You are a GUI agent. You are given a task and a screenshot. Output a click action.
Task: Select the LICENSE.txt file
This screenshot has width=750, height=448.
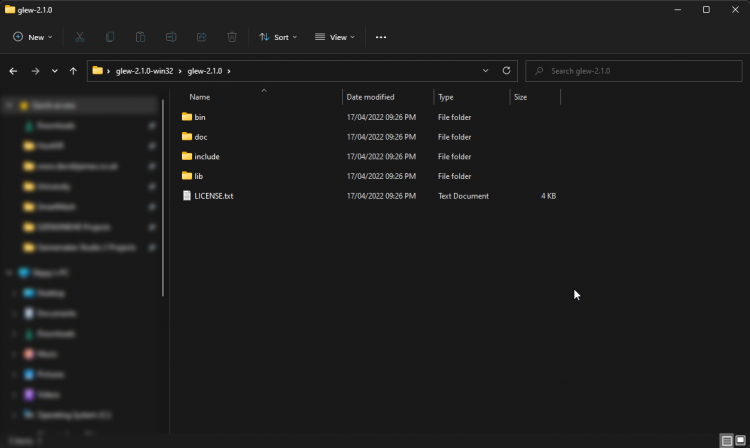(x=214, y=196)
